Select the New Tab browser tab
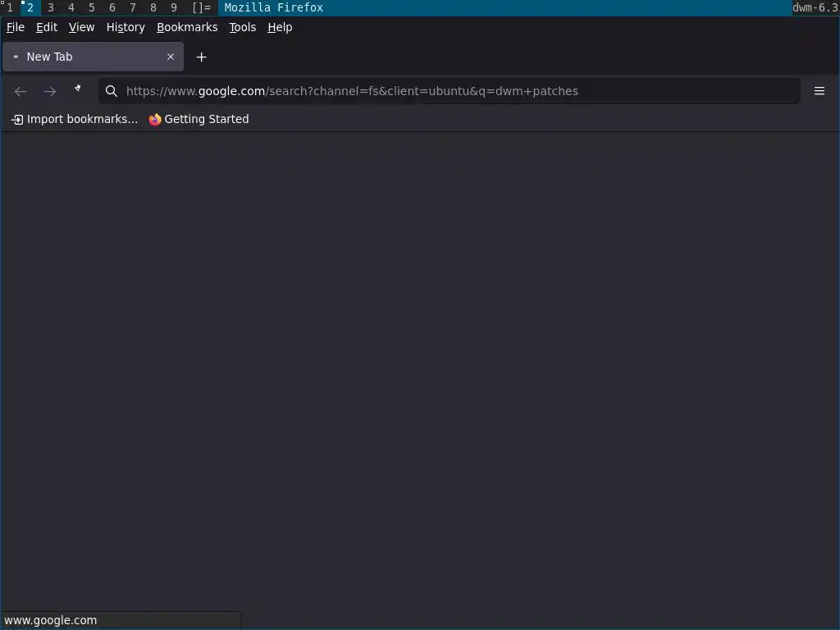Image resolution: width=840 pixels, height=630 pixels. click(94, 57)
